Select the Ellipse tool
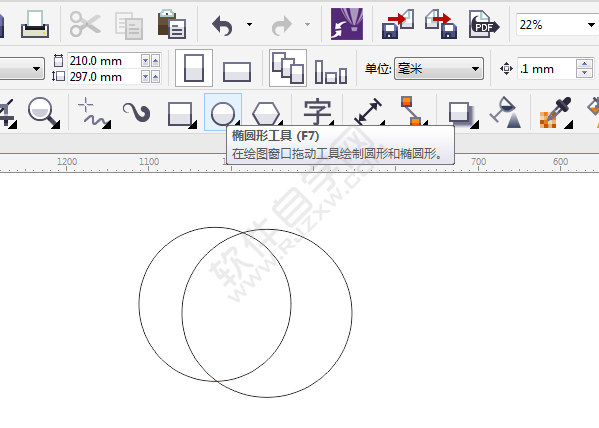599x428 pixels. [x=223, y=113]
